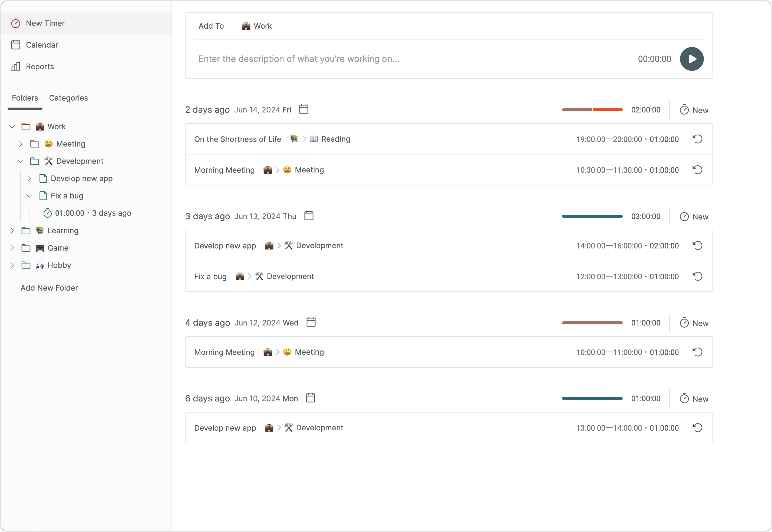Click calendar icon beside Jun 13, 2024 Thu
Image resolution: width=772 pixels, height=532 pixels.
tap(309, 216)
